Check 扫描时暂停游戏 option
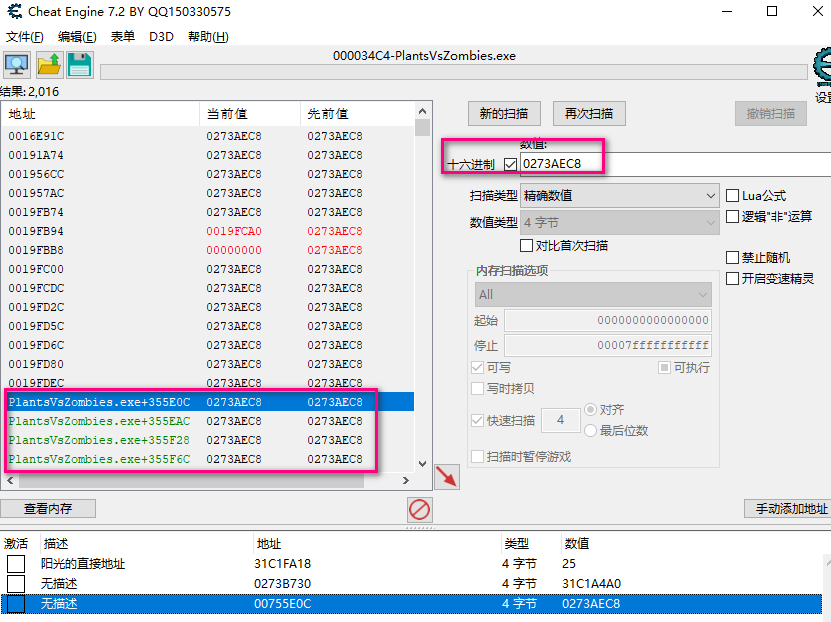The image size is (831, 622). pyautogui.click(x=478, y=456)
